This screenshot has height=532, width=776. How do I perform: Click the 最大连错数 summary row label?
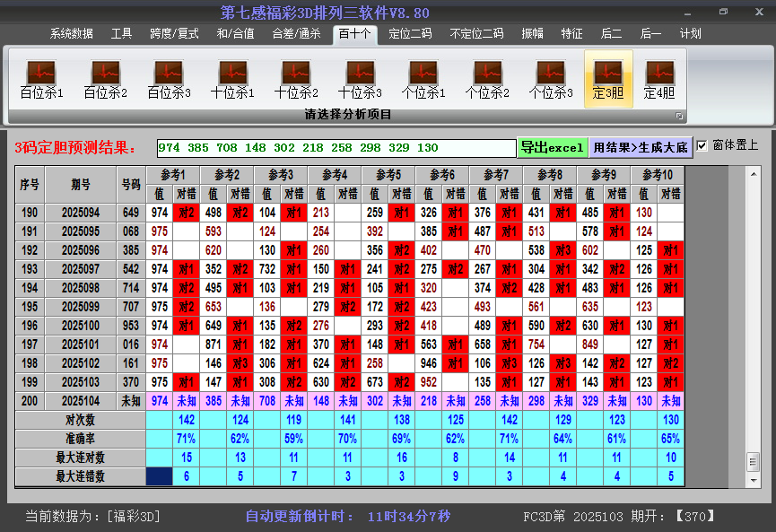(80, 476)
